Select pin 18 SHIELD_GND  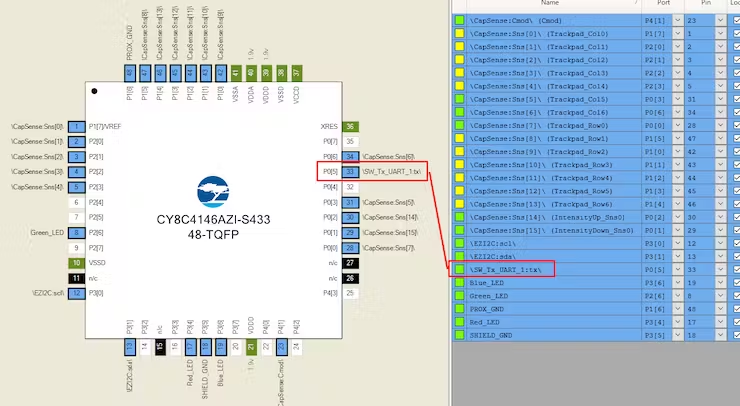pos(205,347)
